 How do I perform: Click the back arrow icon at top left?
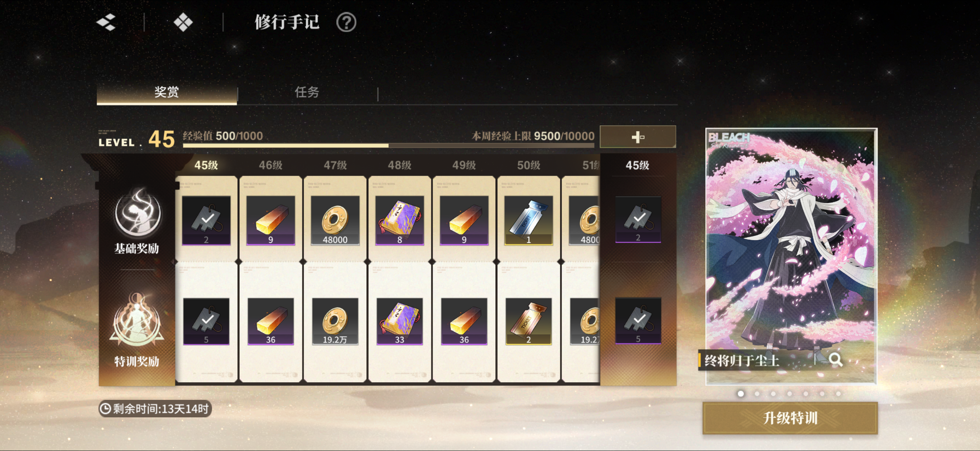[106, 23]
